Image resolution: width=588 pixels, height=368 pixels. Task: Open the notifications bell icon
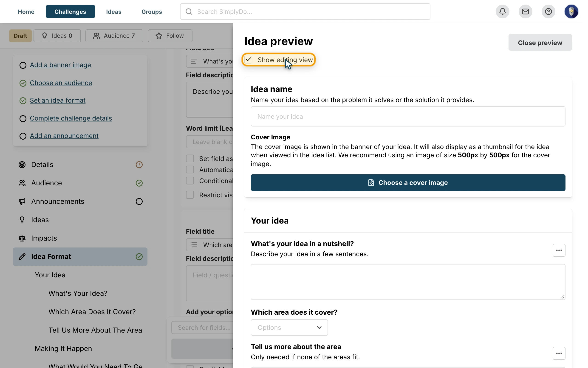[503, 11]
